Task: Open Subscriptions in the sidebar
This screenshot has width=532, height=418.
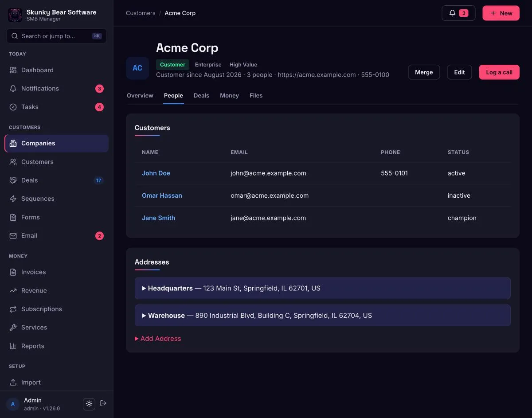Action: (56, 309)
